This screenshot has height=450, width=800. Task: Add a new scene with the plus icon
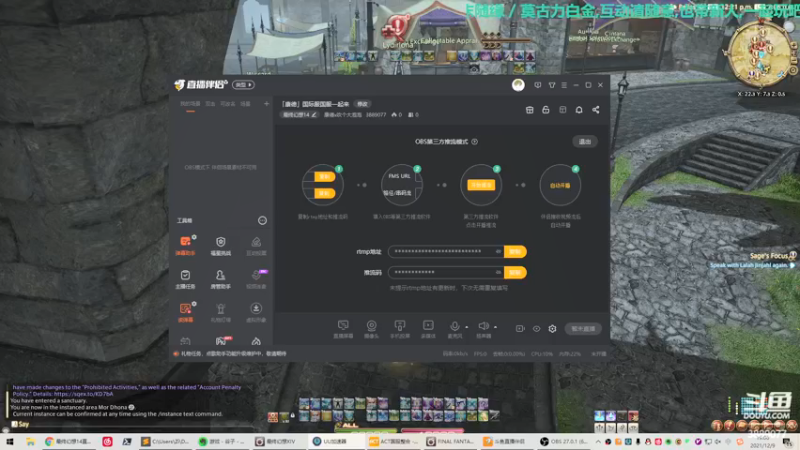tap(266, 104)
